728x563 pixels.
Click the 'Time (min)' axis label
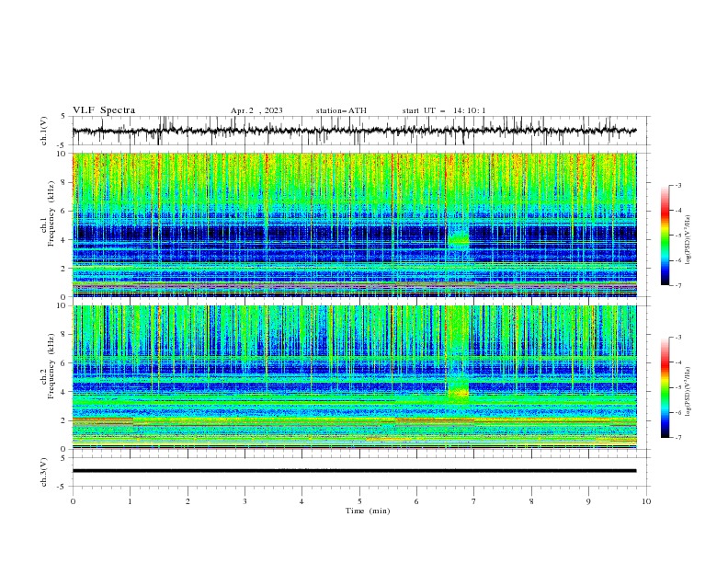[x=368, y=511]
